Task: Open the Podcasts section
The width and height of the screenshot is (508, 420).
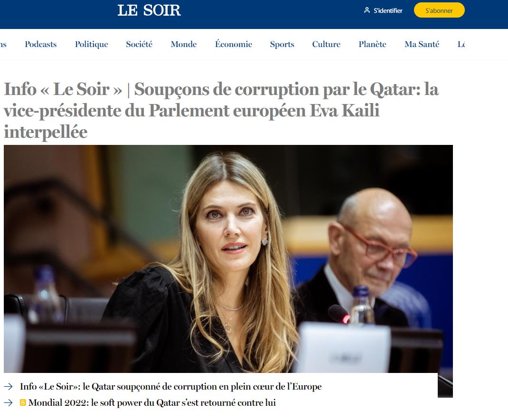Action: tap(41, 44)
